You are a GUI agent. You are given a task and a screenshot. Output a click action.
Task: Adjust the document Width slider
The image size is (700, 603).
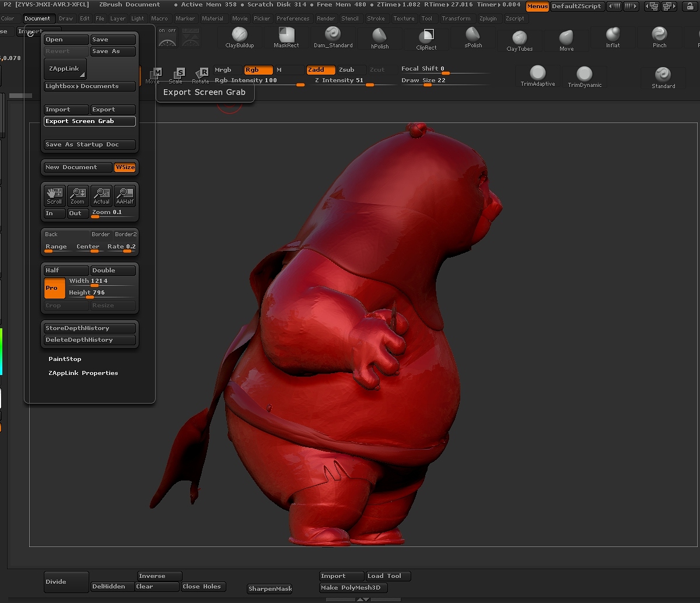[101, 282]
